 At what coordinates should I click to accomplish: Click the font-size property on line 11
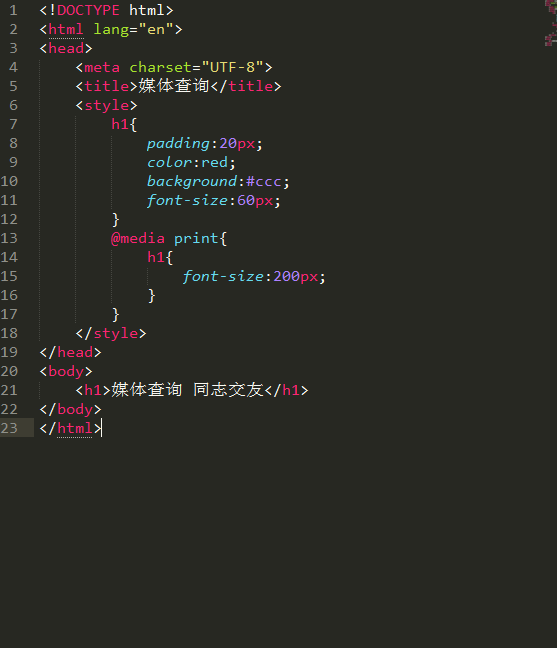click(188, 200)
